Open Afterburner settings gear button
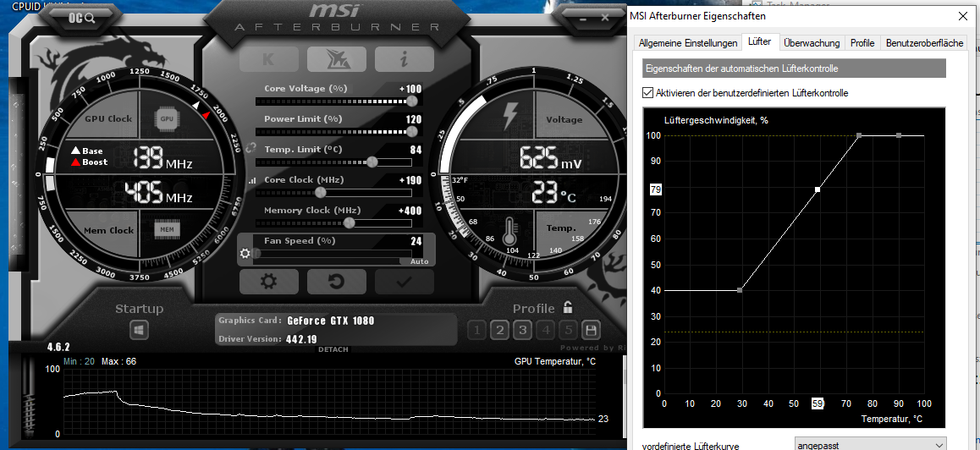980x450 pixels. pyautogui.click(x=268, y=282)
